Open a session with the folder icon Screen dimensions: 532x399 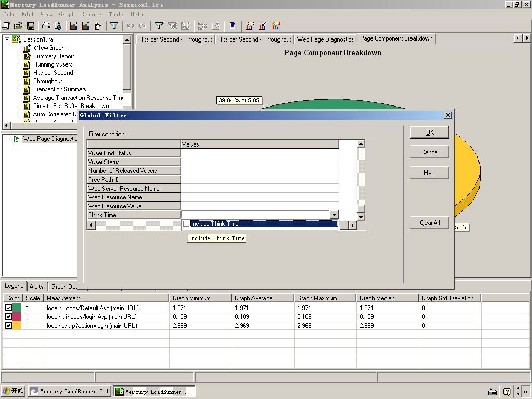click(18, 26)
